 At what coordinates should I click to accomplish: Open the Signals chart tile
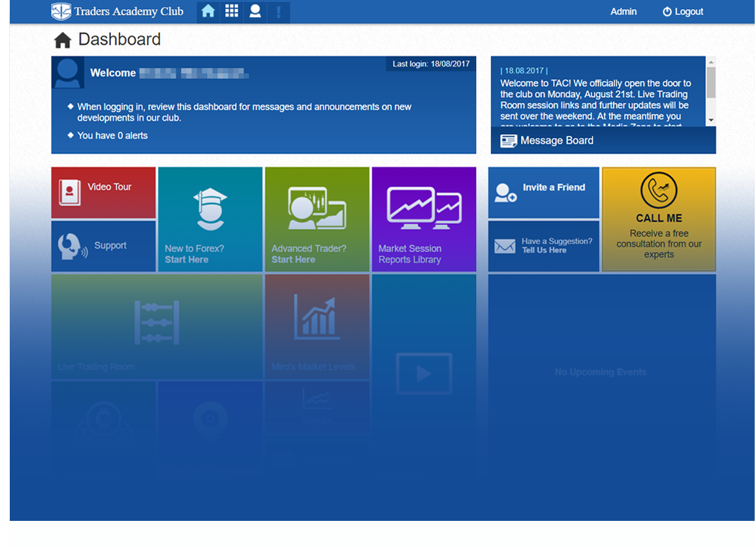coord(317,407)
